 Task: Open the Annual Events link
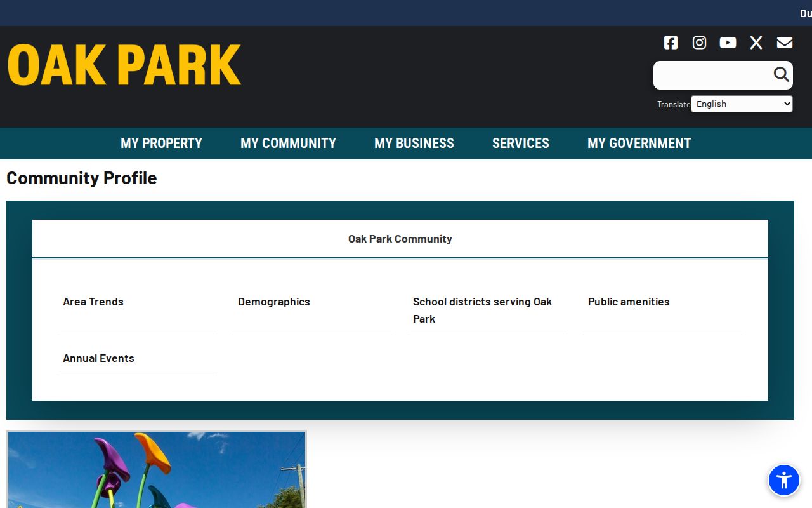[x=98, y=358]
